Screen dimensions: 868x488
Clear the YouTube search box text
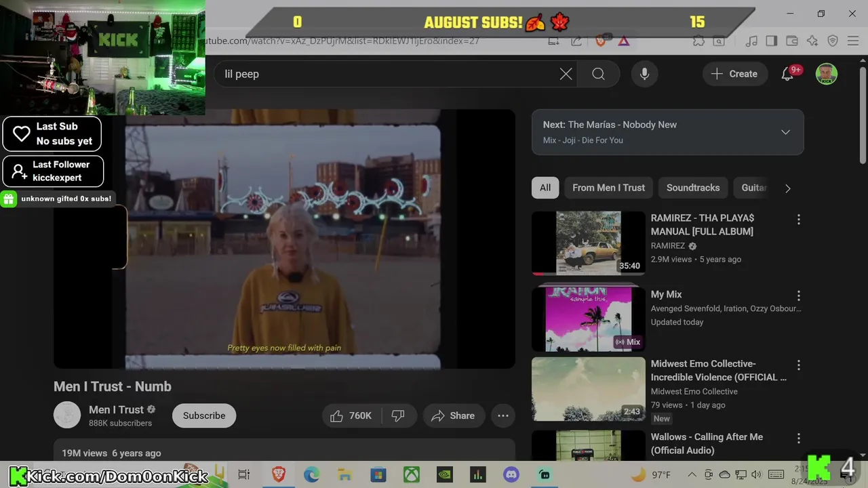[566, 74]
